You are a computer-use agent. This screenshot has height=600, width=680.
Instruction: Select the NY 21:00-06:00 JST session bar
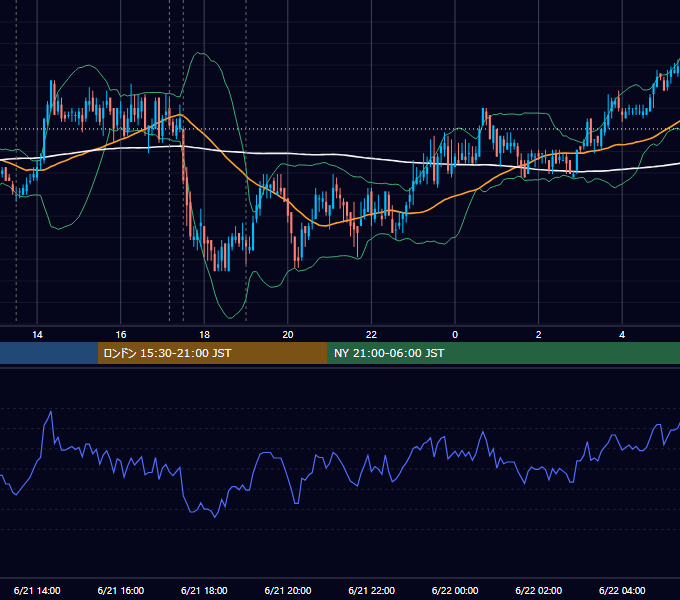coord(503,353)
